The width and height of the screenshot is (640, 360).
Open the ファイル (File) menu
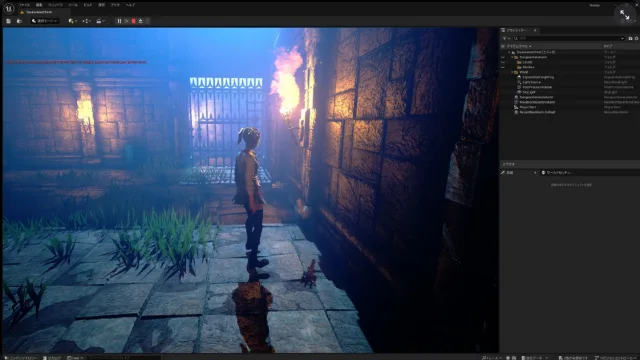(x=24, y=5)
